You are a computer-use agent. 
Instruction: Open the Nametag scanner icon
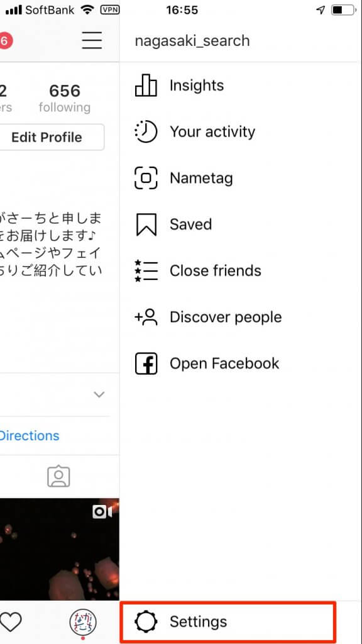(146, 178)
